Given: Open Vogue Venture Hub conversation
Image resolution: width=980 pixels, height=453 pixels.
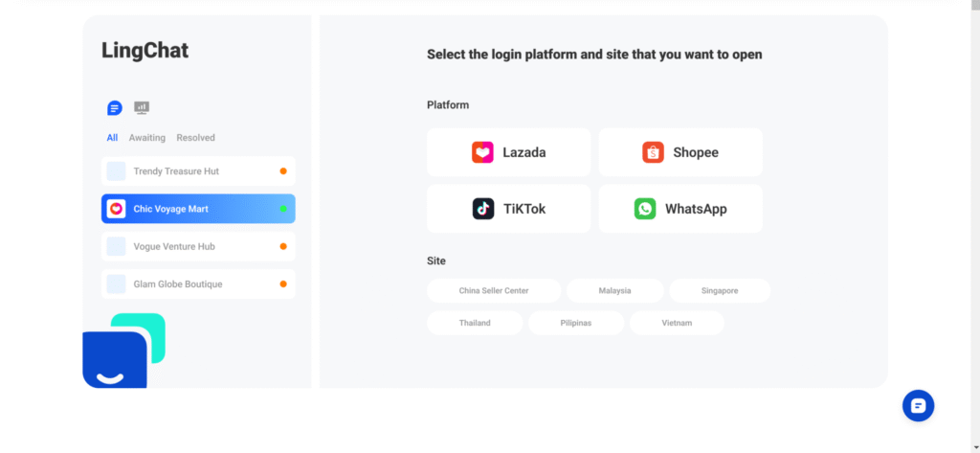Looking at the screenshot, I should [198, 246].
